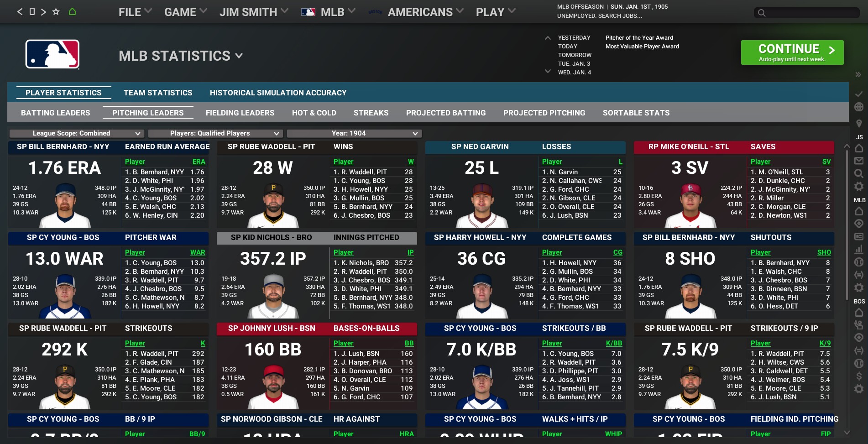Click the MLB logo next to the page title
The image size is (868, 444).
(x=52, y=54)
